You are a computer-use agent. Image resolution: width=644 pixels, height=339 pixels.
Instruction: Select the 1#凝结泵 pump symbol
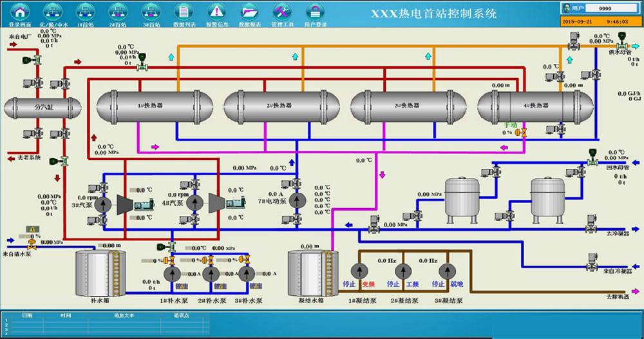(359, 271)
